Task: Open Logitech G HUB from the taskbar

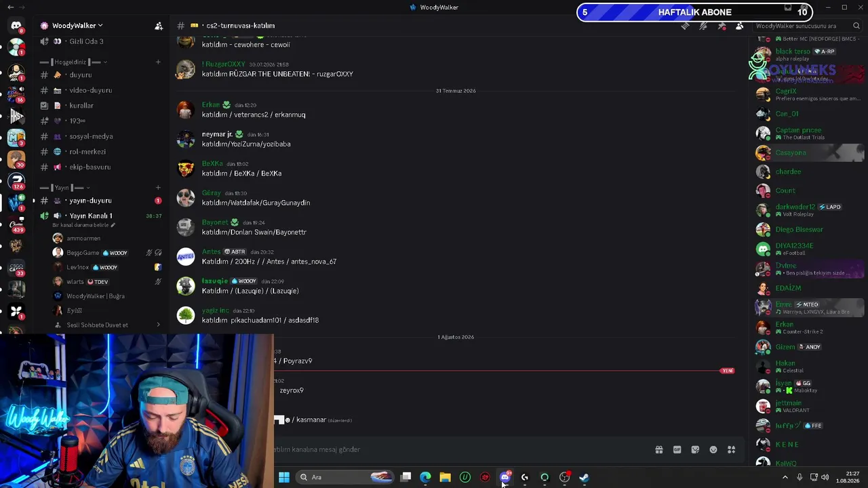Action: coord(524,477)
